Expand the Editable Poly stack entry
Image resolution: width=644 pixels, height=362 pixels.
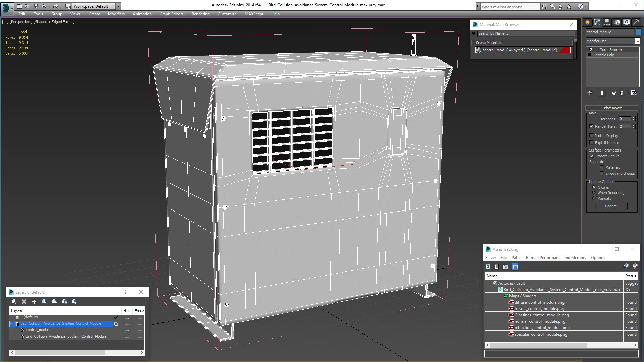[x=590, y=55]
